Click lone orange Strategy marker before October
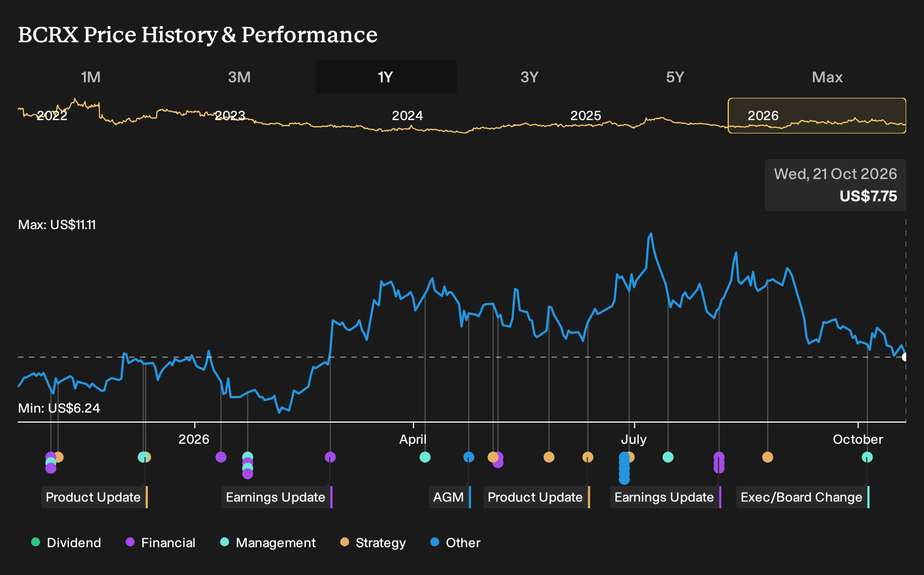This screenshot has height=575, width=924. tap(767, 457)
